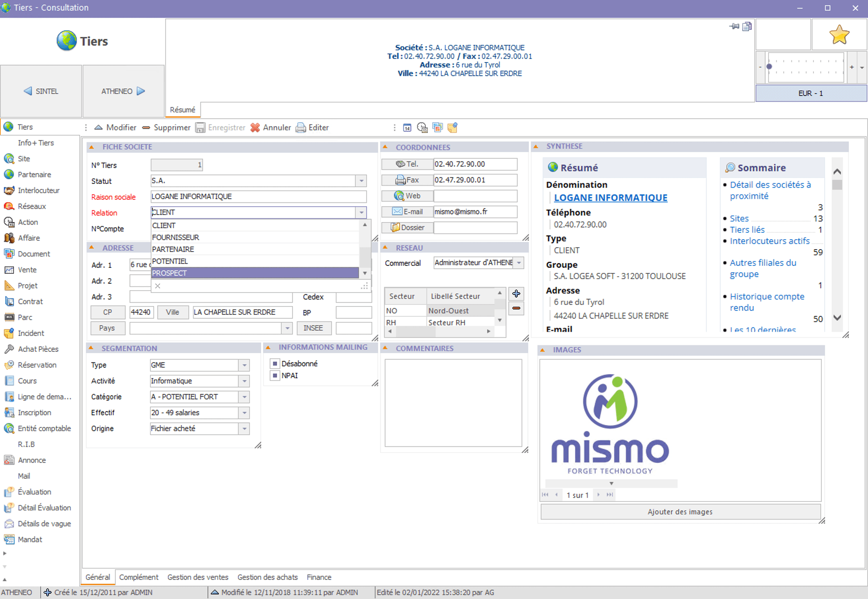Click the zoom slider handle
Viewport: 868px width, 599px height.
point(769,67)
